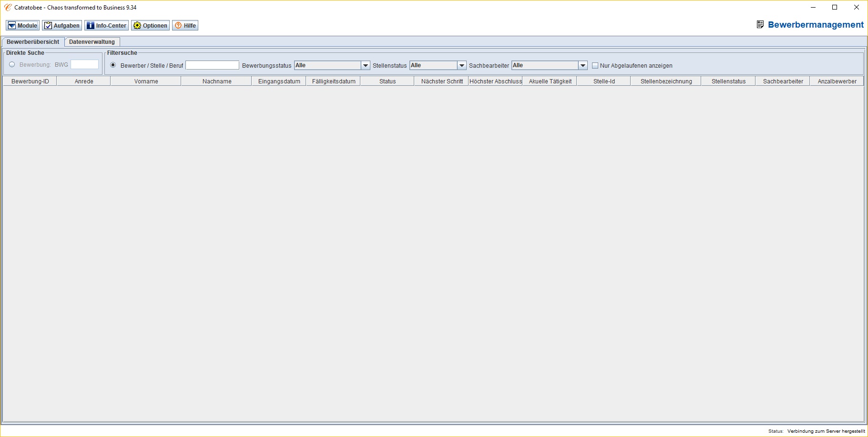This screenshot has width=868, height=437.
Task: Click the Eingangsdatum column header
Action: tap(279, 81)
